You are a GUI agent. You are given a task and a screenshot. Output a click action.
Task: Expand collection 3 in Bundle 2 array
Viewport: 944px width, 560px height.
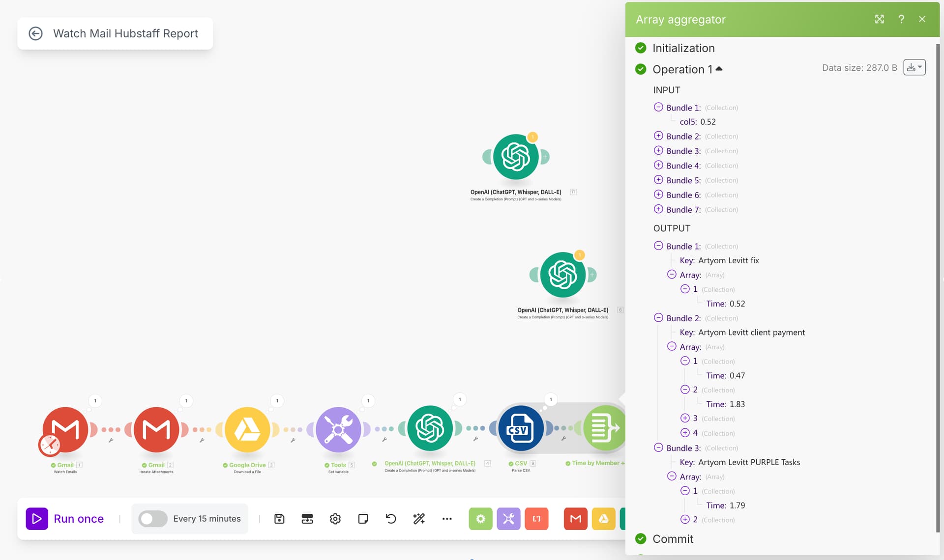685,418
